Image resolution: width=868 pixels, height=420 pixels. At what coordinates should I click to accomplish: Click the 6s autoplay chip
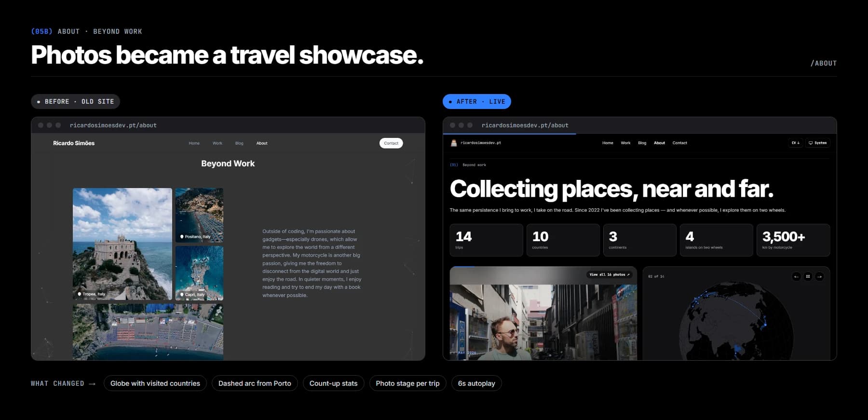(476, 383)
